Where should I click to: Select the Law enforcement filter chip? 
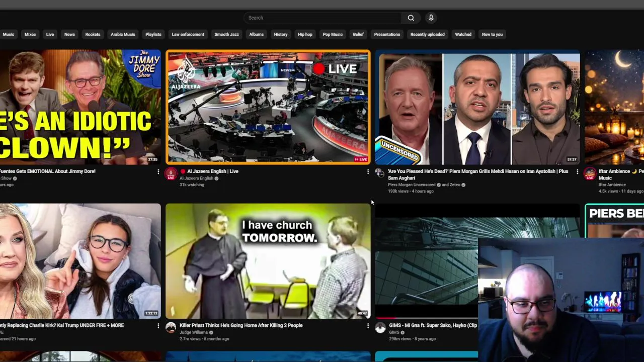pyautogui.click(x=188, y=34)
